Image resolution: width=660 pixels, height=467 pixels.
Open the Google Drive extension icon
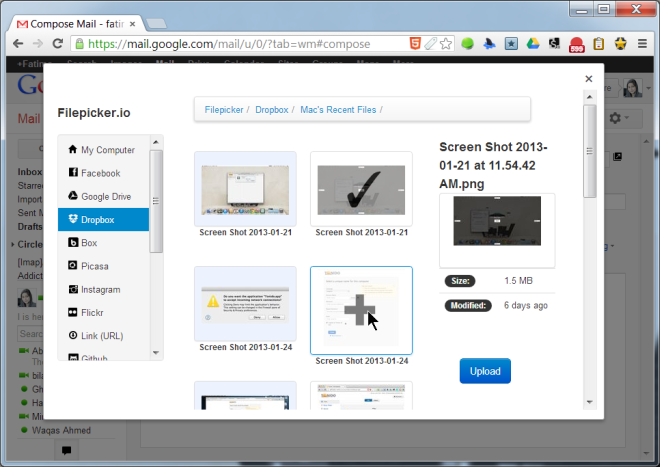click(x=533, y=43)
